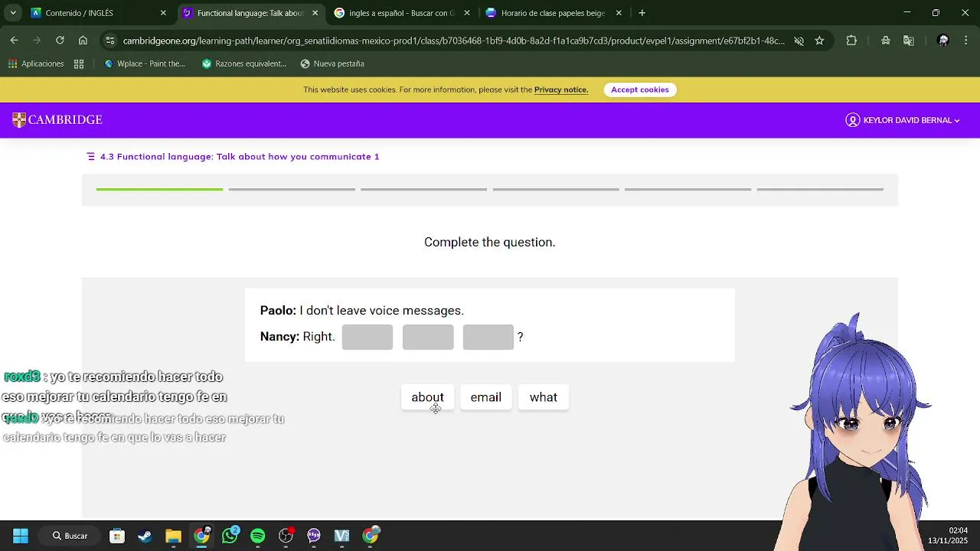Go forward to the next page
This screenshot has width=980, height=551.
coord(37,41)
